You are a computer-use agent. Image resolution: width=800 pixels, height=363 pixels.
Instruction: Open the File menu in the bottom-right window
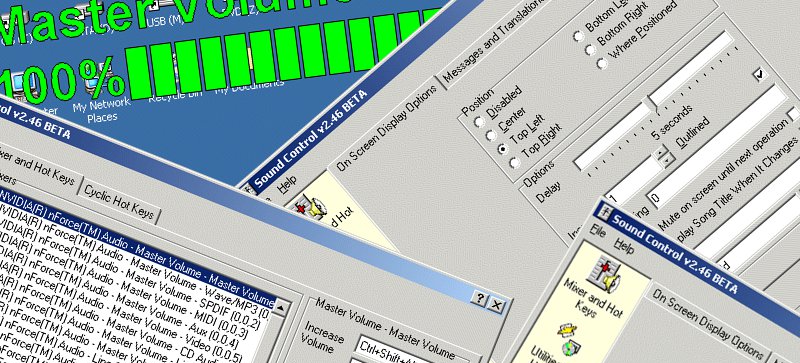click(597, 230)
